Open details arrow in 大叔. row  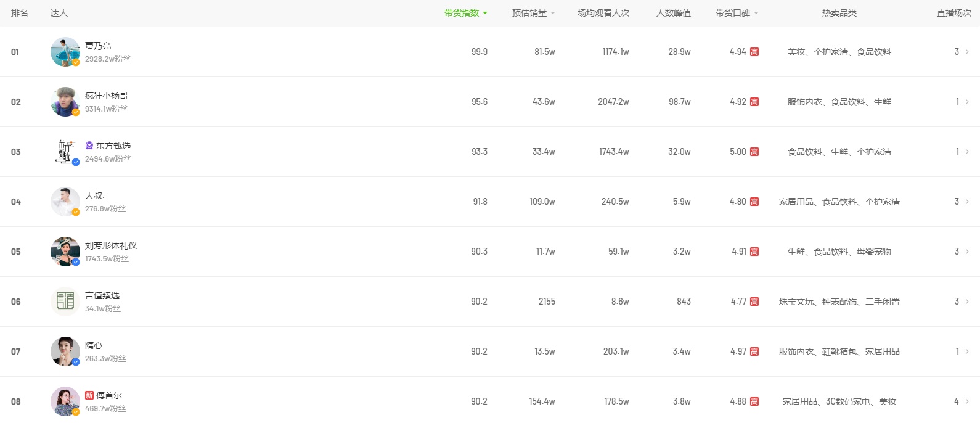tap(967, 202)
